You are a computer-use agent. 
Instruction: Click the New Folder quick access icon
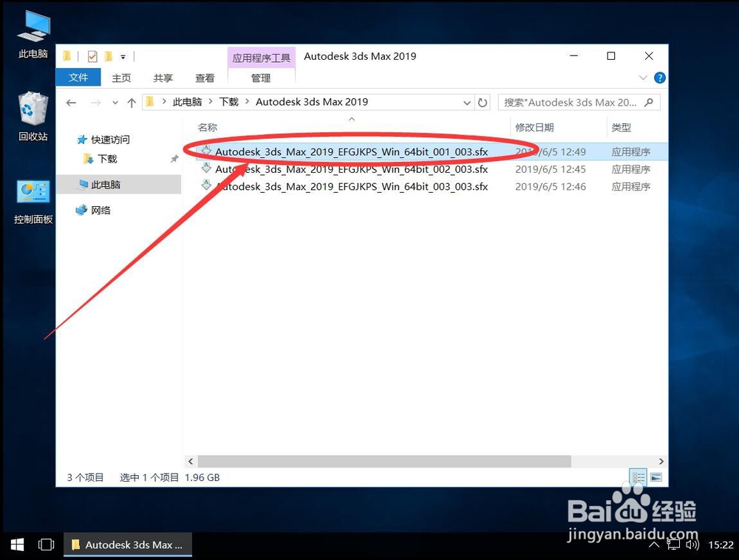tap(109, 57)
